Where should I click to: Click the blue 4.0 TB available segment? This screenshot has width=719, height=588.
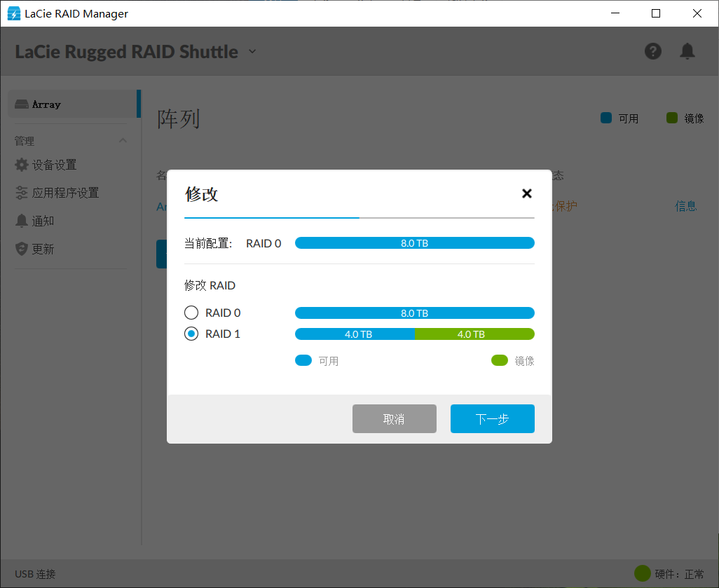pos(355,334)
